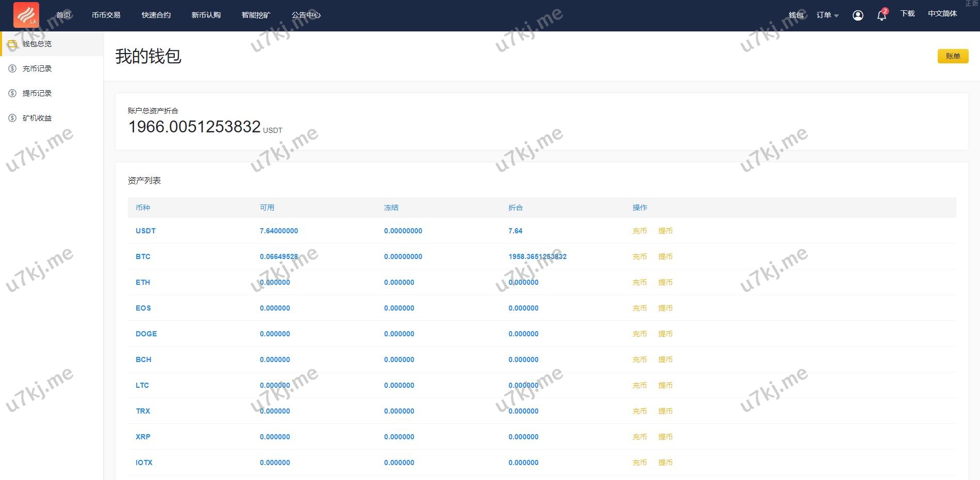The height and width of the screenshot is (480, 980).
Task: Open the user profile icon
Action: pos(858,15)
